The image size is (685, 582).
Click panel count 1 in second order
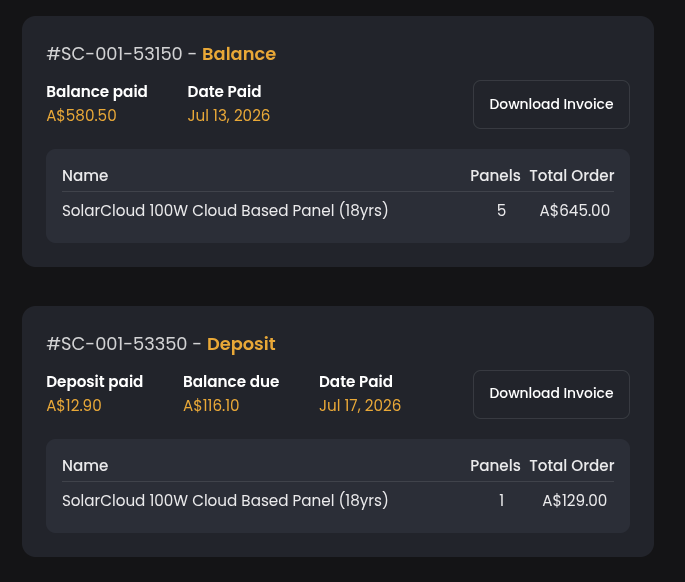(502, 501)
